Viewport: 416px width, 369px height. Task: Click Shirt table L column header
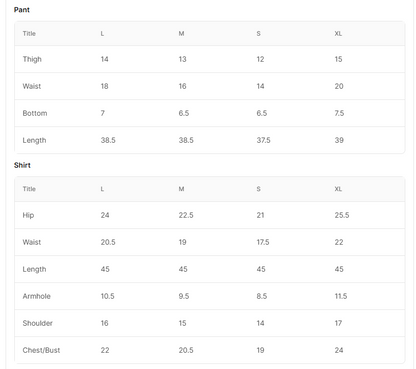[x=102, y=189]
